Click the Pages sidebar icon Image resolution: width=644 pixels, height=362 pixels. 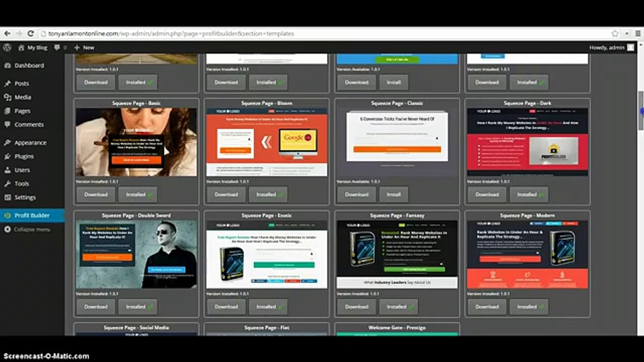[x=7, y=111]
